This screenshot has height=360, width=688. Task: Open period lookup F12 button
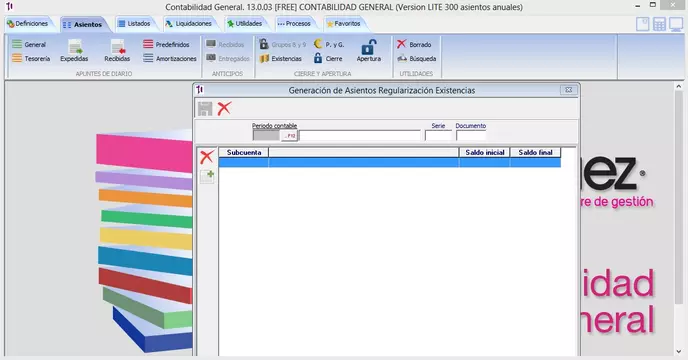[289, 136]
